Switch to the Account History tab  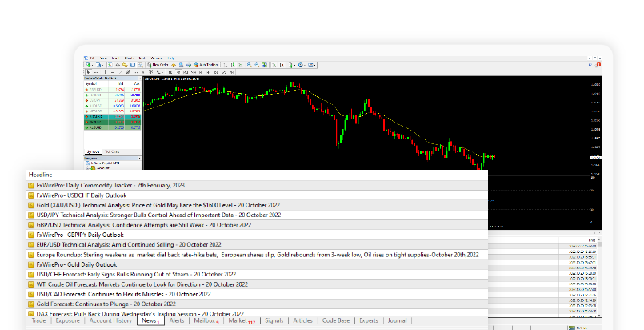click(x=110, y=321)
